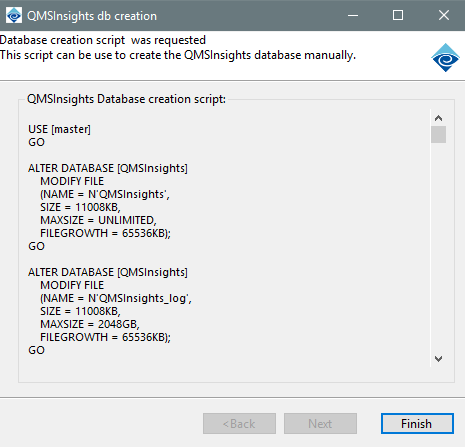Click the "(NAME = N'QMSInsights'," line
This screenshot has width=465, height=447.
tap(105, 194)
